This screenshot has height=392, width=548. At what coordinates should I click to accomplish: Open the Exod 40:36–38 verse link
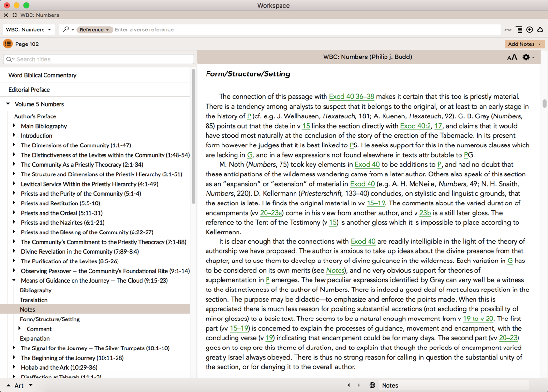point(351,96)
